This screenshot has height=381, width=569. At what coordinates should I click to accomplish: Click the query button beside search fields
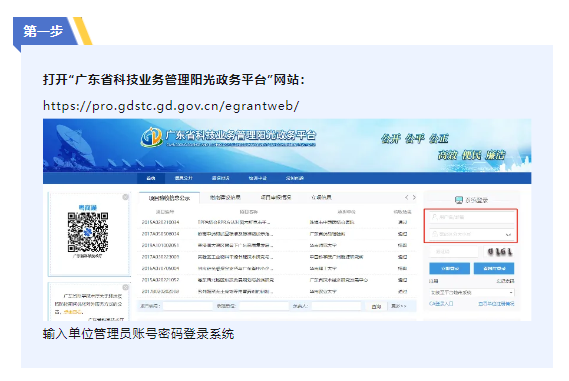[376, 307]
